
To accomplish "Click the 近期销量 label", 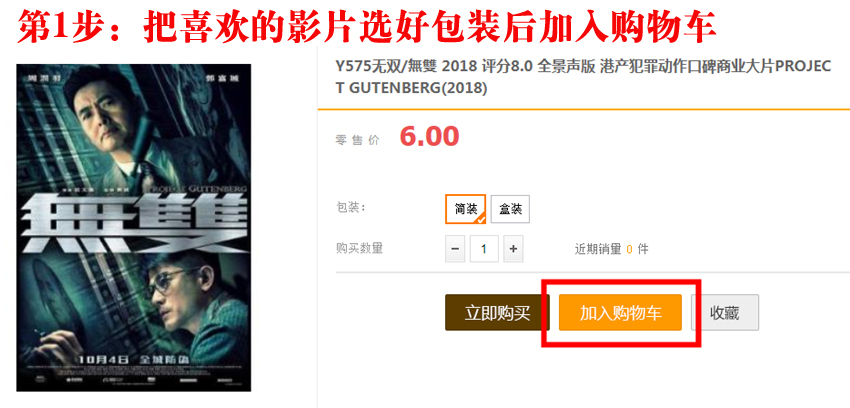I will point(598,250).
